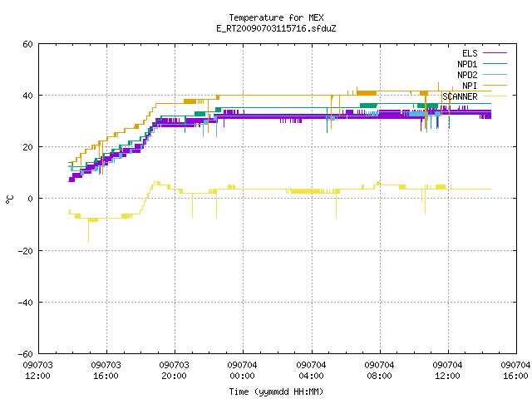Click the y-axis label 60
Image resolution: width=532 pixels, height=399 pixels.
pyautogui.click(x=27, y=44)
